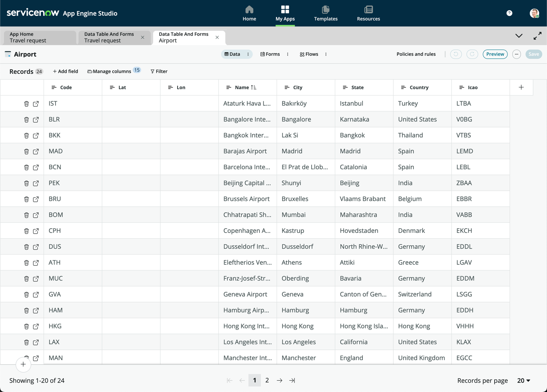Click the Save button
This screenshot has height=392, width=547.
[x=533, y=54]
